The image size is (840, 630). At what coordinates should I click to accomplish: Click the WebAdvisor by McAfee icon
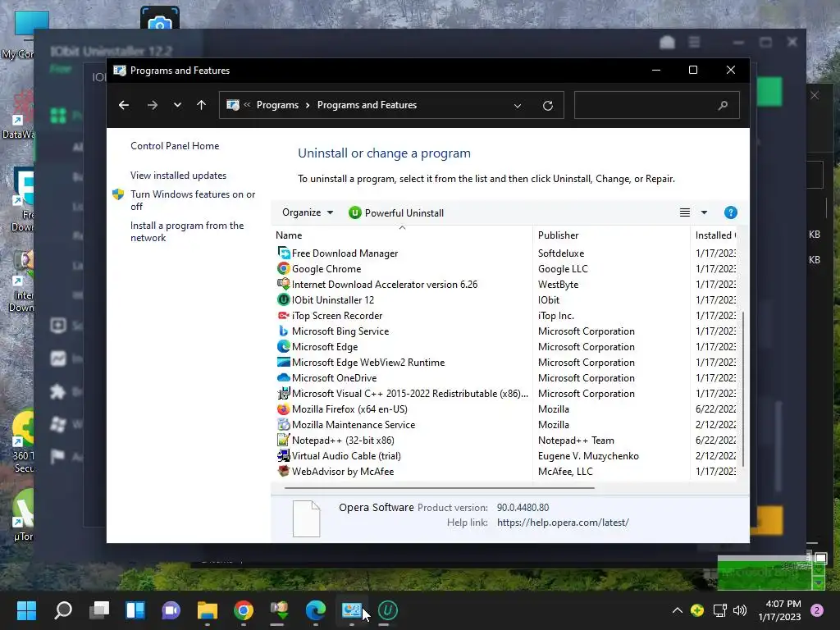(x=283, y=471)
